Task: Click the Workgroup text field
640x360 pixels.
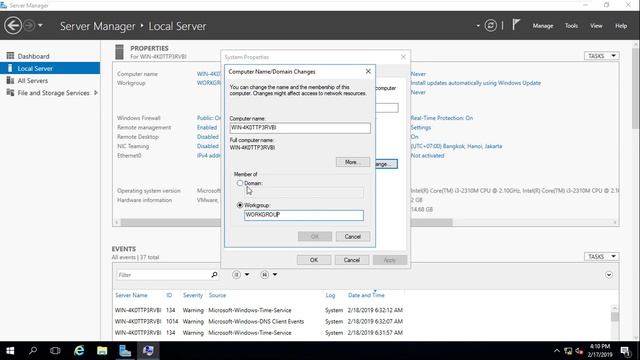Action: (x=304, y=215)
